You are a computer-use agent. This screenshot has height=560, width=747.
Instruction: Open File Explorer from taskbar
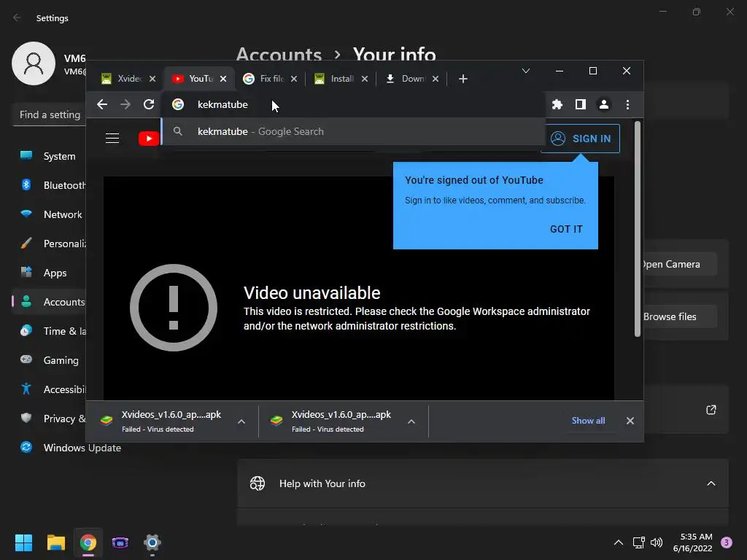pyautogui.click(x=55, y=542)
